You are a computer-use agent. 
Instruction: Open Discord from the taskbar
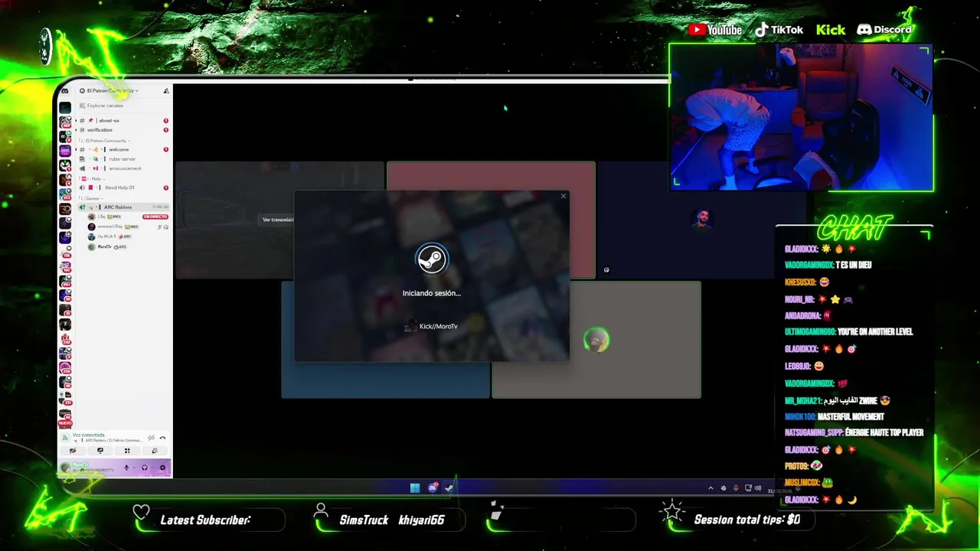433,487
